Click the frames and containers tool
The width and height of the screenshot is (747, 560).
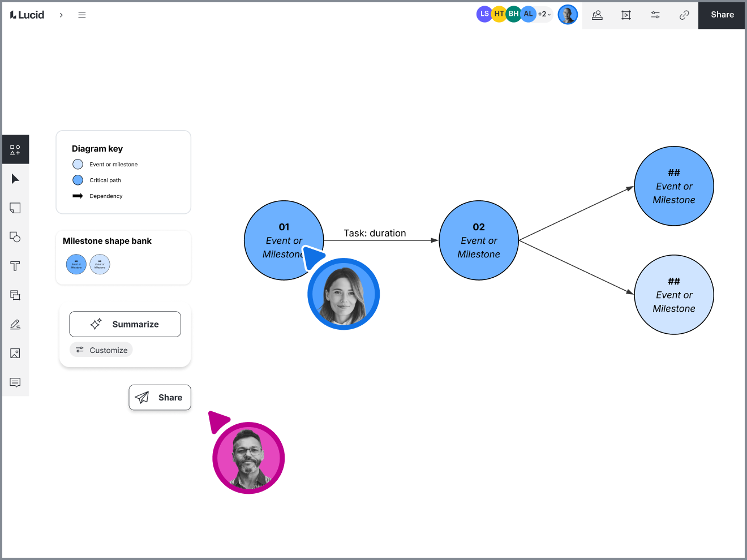click(15, 295)
